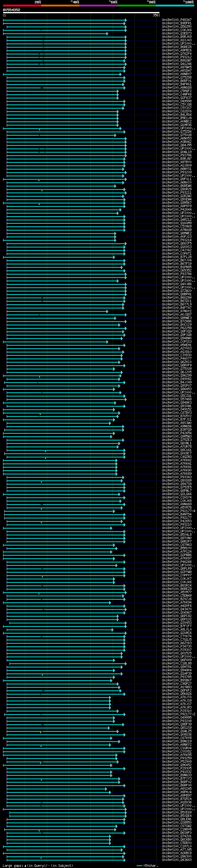
Task: Click the UniRef100_P93212 entry
Action: point(177,57)
